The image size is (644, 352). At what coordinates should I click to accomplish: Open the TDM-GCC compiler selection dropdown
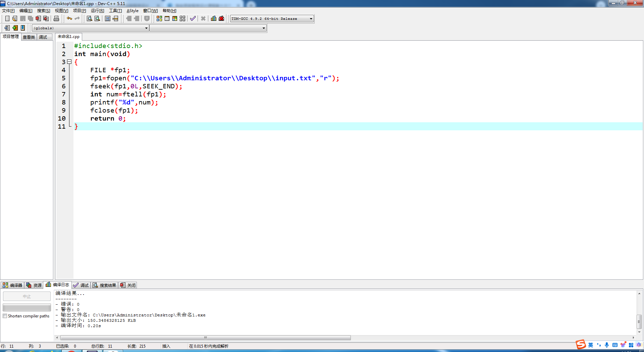point(272,19)
